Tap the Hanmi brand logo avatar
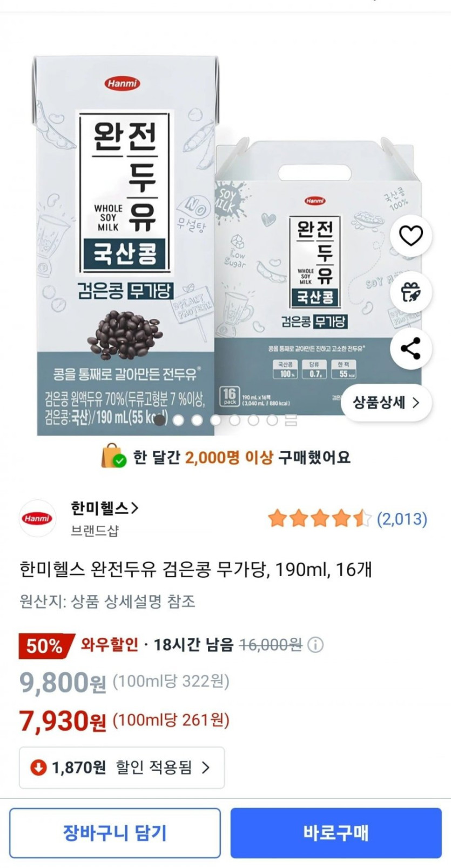Screen dimensions: 451x868 37,518
